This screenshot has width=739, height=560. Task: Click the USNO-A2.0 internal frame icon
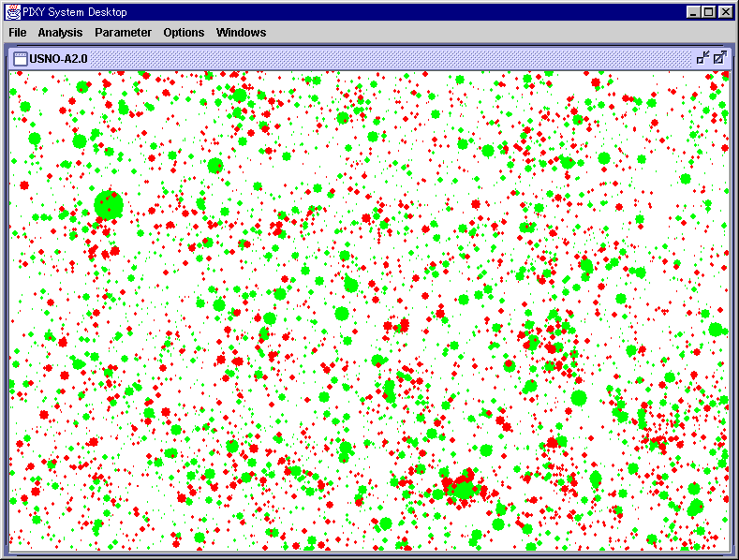coord(21,58)
